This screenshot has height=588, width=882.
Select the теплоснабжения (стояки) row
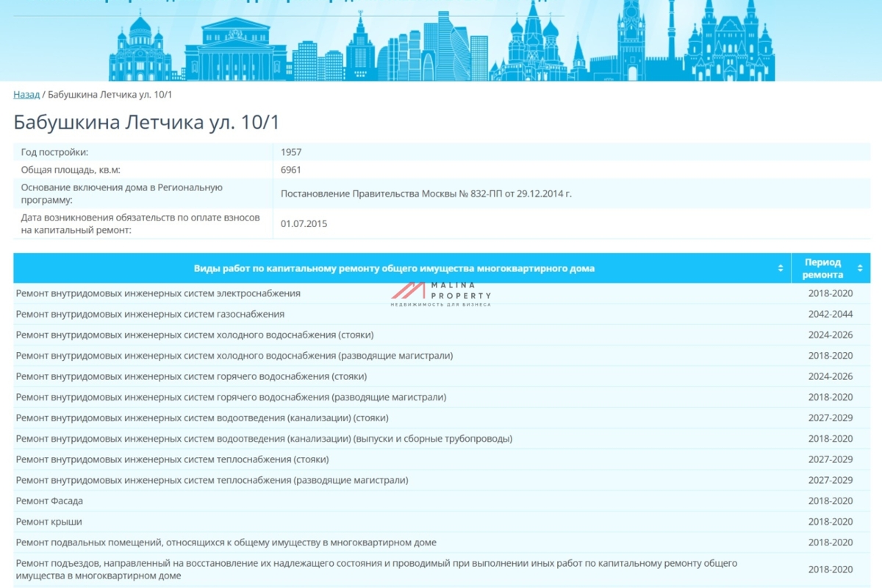(172, 459)
